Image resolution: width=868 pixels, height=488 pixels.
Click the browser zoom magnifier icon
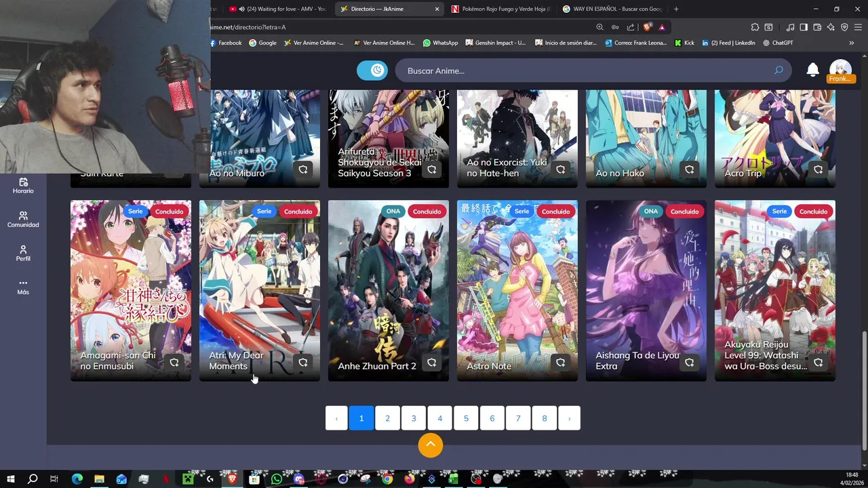click(599, 27)
